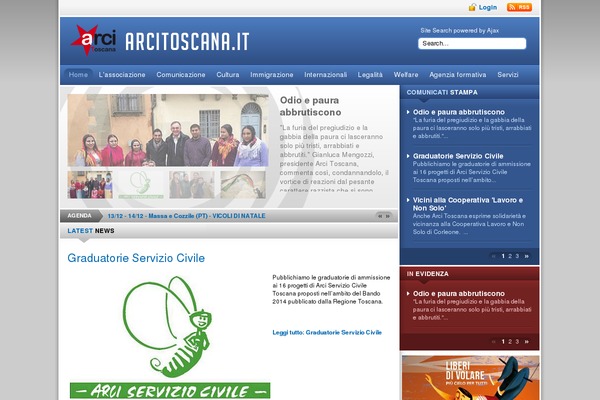Image resolution: width=600 pixels, height=400 pixels.
Task: Open the Welfare menu
Action: coord(406,75)
